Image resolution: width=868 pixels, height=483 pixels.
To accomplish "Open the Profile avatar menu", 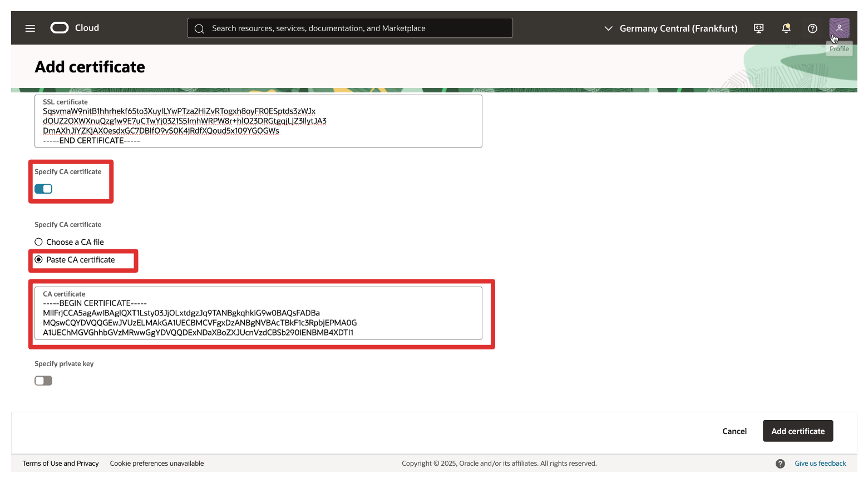I will (839, 28).
